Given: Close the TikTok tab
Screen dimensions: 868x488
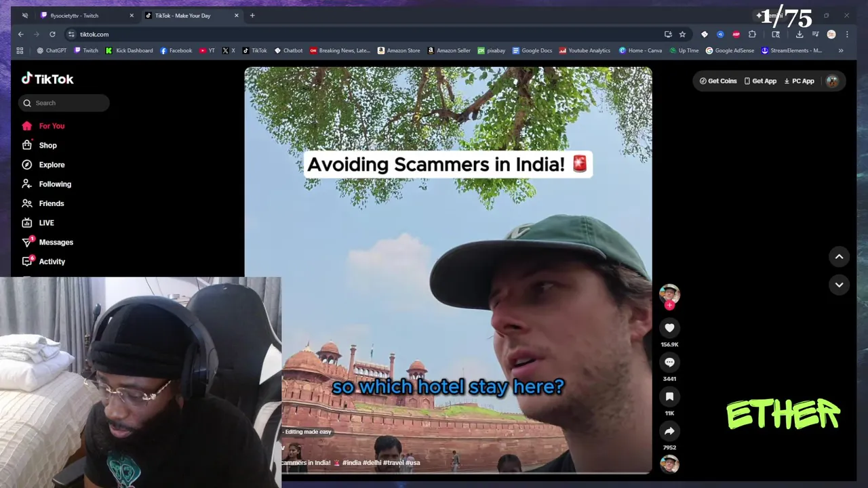Looking at the screenshot, I should pos(237,16).
